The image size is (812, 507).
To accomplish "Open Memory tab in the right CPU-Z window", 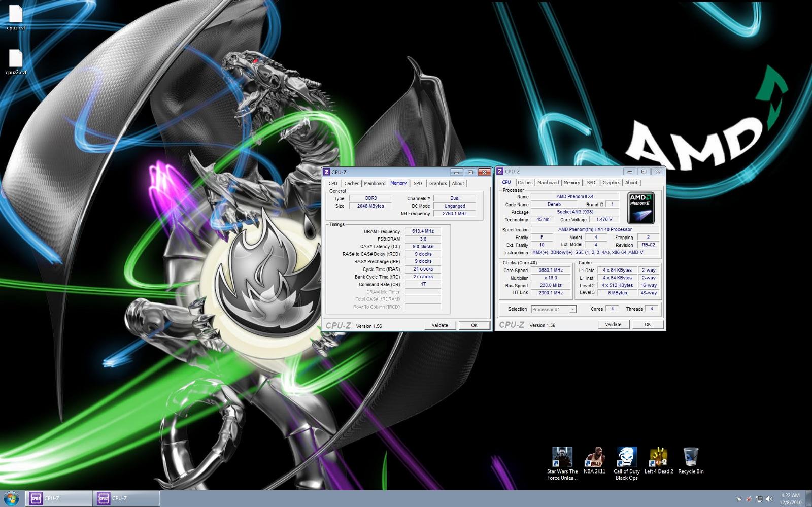I will 571,183.
